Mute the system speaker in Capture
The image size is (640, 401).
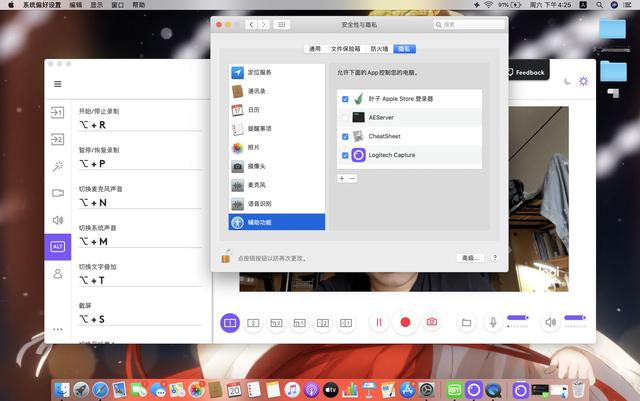tap(550, 322)
